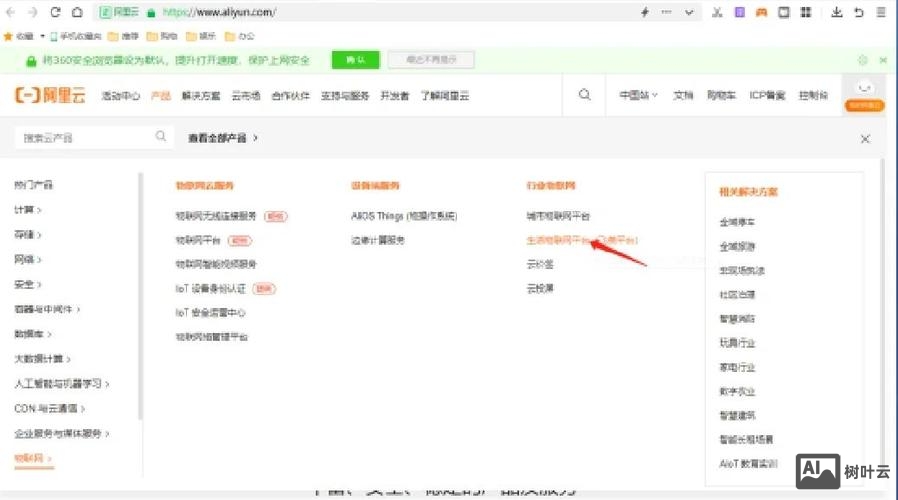Viewport: 898px width, 500px height.
Task: Go to browser home page icon
Action: click(x=77, y=12)
